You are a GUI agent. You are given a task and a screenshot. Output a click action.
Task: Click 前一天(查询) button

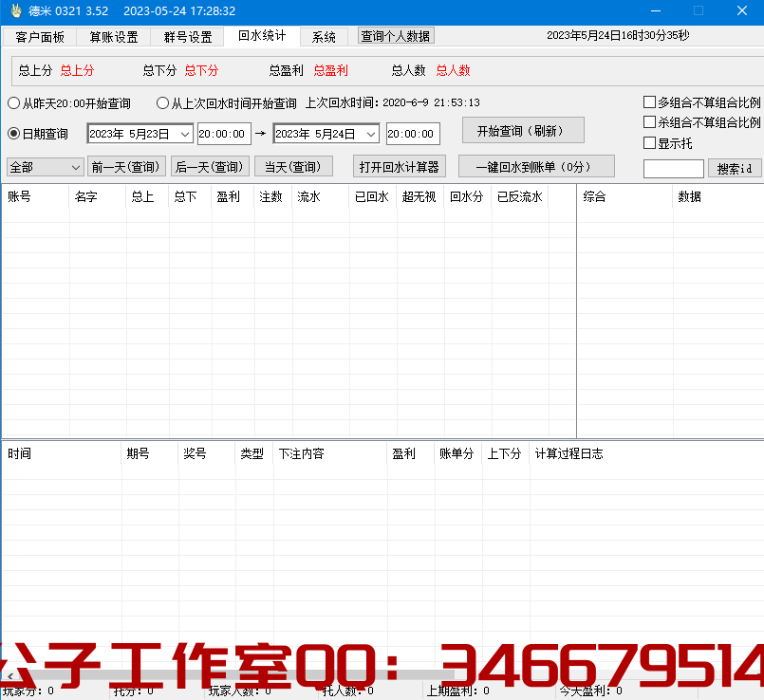pyautogui.click(x=126, y=167)
